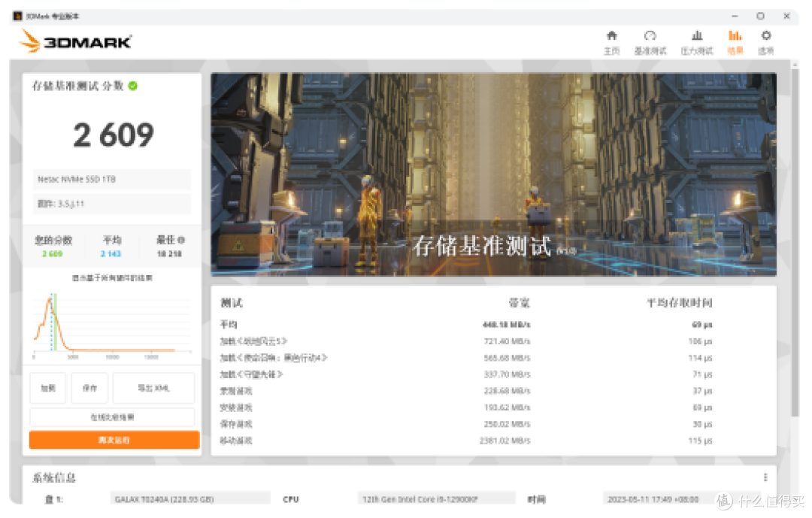
Task: Click the green valid-score check icon
Action: point(133,86)
